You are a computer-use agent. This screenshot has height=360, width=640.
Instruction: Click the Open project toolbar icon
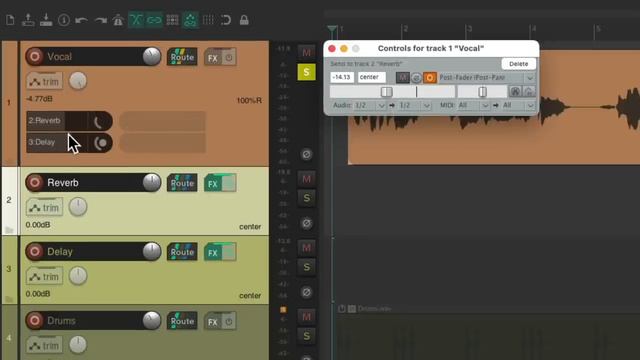(x=28, y=20)
